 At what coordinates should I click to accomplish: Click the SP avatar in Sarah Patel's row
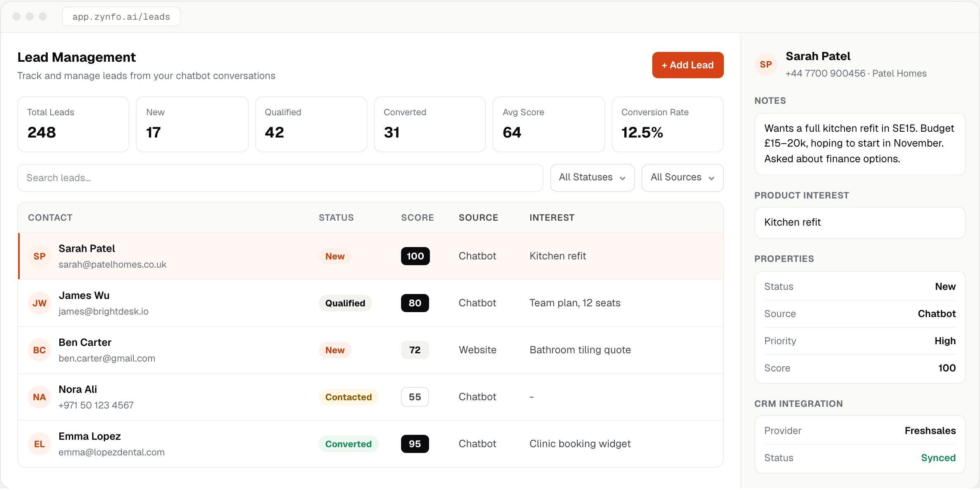pyautogui.click(x=40, y=256)
